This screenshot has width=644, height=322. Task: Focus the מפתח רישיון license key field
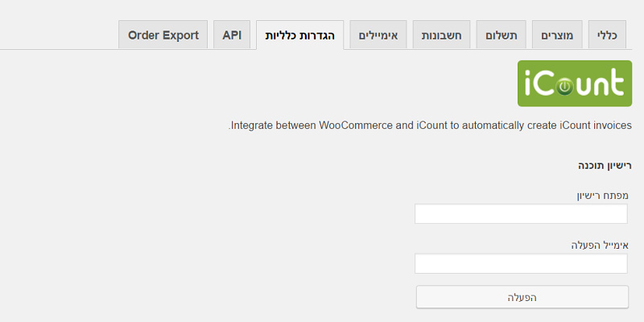point(521,213)
